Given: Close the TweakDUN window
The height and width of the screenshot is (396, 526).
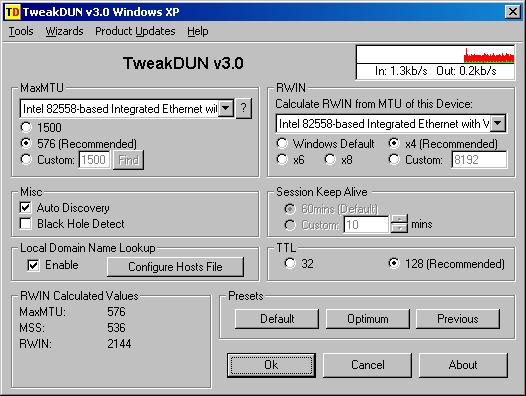Looking at the screenshot, I should [513, 12].
